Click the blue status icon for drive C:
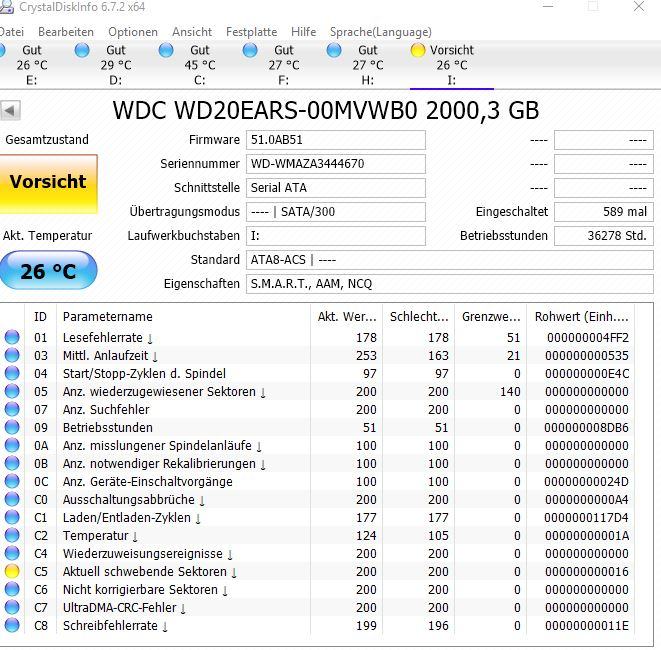661x650 pixels. pos(166,50)
